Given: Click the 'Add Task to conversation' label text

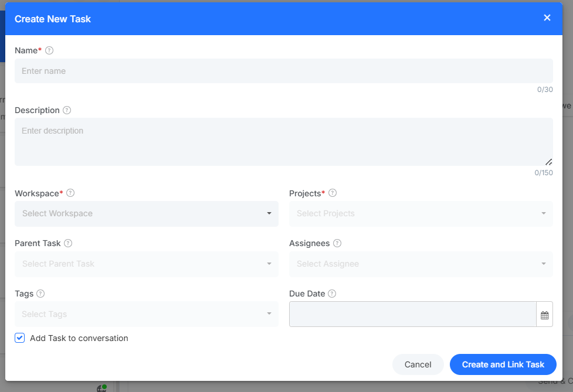Looking at the screenshot, I should coord(79,338).
